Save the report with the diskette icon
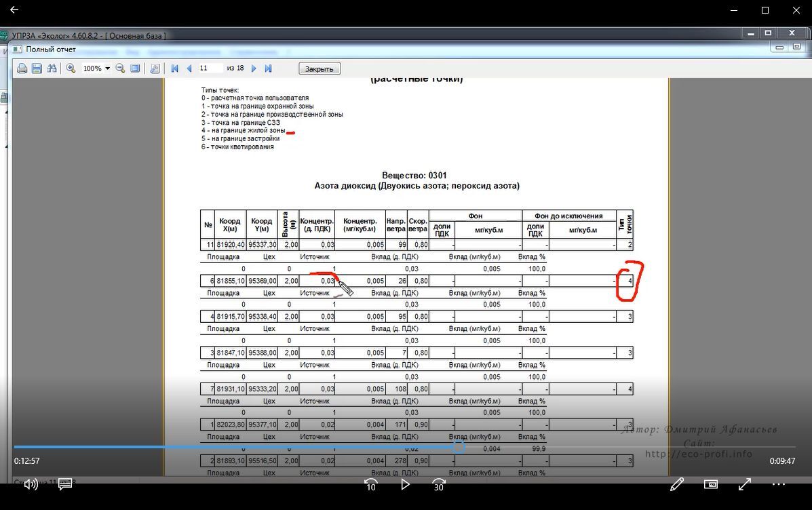The height and width of the screenshot is (510, 812). 37,68
